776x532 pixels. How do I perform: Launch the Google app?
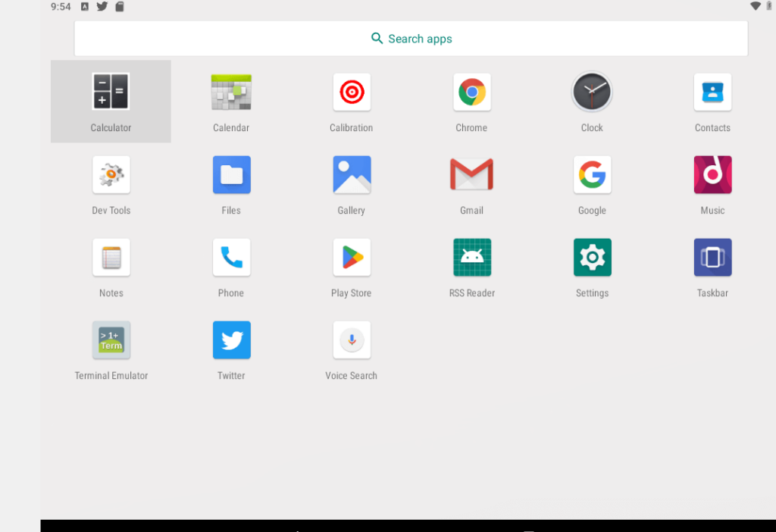592,174
